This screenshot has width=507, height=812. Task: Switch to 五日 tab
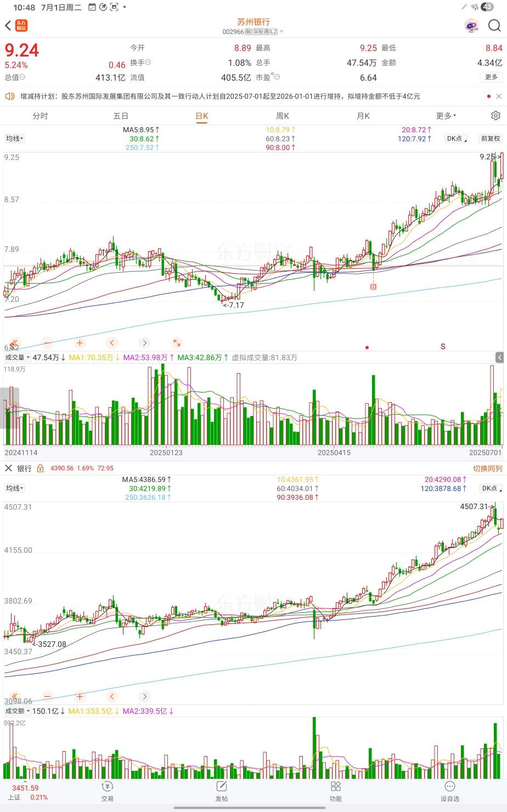coord(121,116)
